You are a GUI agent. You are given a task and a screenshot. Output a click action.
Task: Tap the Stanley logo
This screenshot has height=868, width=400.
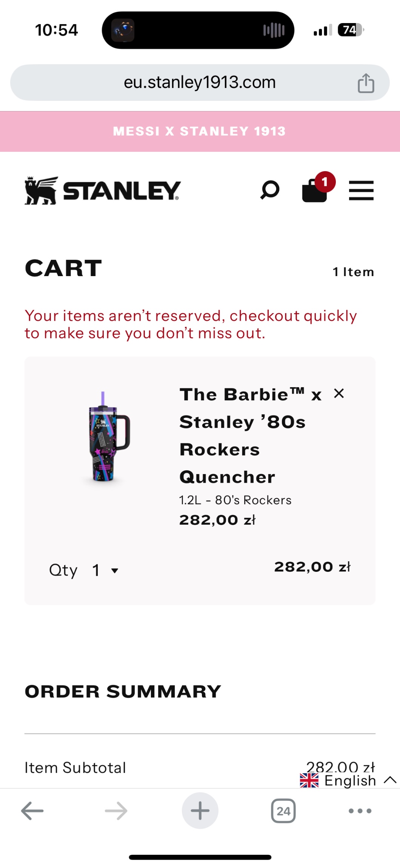point(103,190)
